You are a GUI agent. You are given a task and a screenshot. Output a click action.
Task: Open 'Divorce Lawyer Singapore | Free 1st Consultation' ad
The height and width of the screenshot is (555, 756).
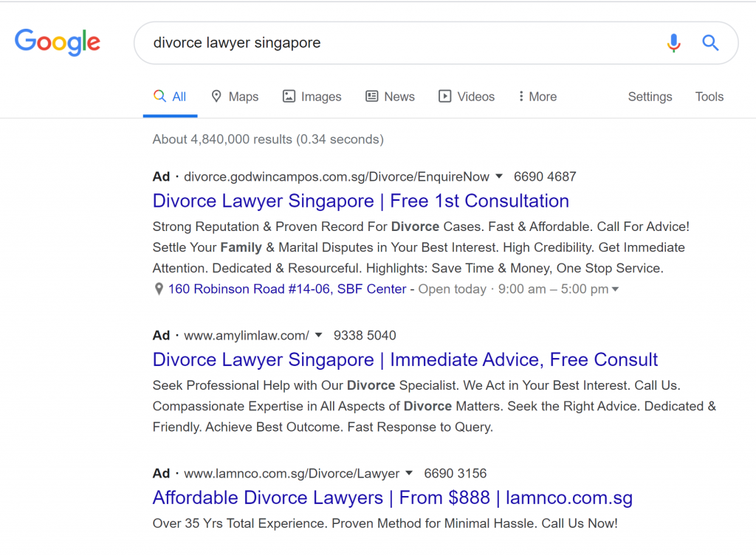360,201
